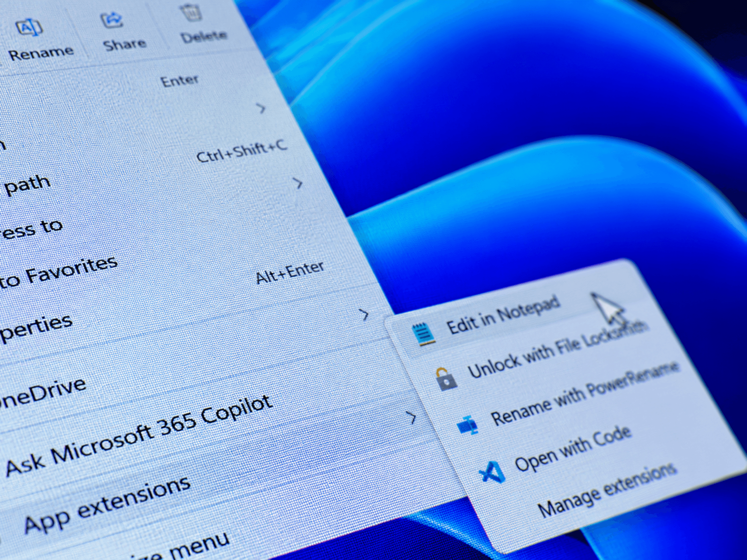Select the menu entry ending in perties
The height and width of the screenshot is (560, 747).
click(36, 328)
